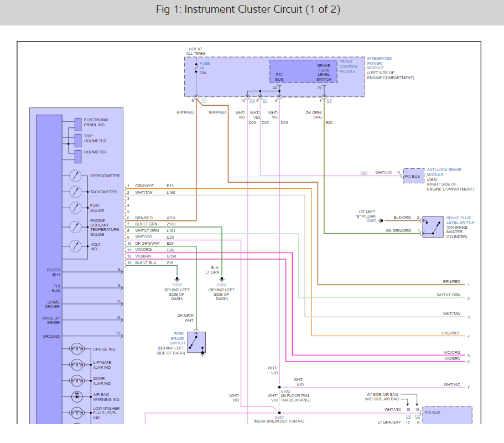
Task: Open the C9 connector link
Action: click(x=204, y=100)
